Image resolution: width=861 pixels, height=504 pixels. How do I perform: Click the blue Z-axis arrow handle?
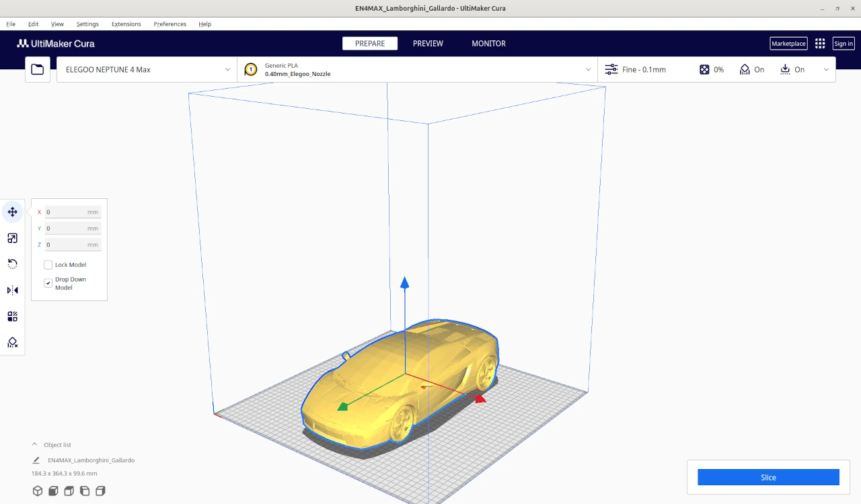(405, 283)
